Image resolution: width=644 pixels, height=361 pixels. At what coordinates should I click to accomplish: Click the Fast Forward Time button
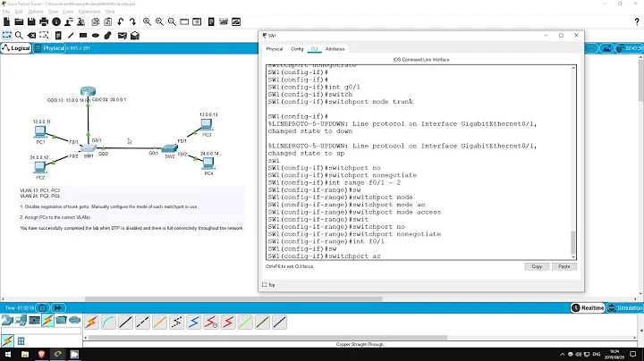point(58,307)
